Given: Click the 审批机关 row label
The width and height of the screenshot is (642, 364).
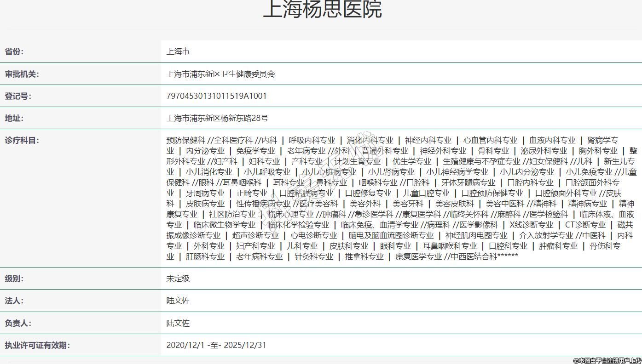Looking at the screenshot, I should click(22, 74).
